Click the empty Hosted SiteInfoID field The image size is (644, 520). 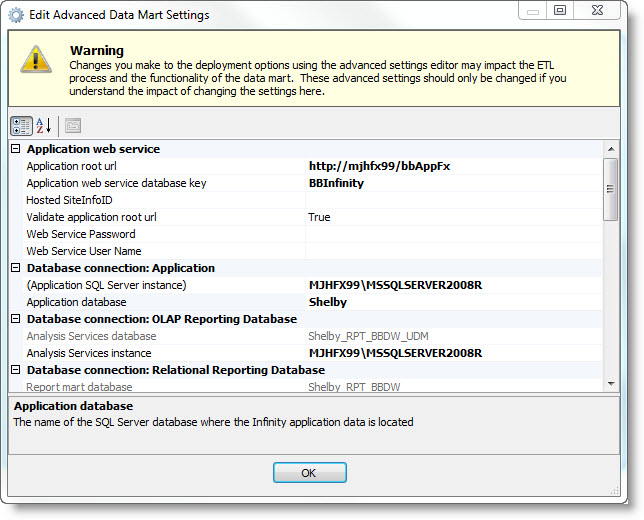pos(452,200)
